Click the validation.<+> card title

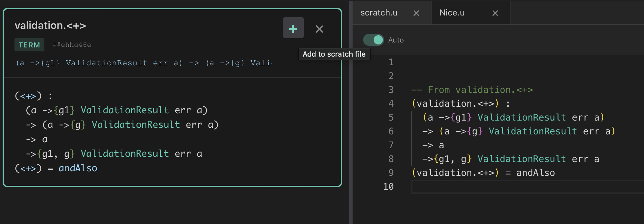pyautogui.click(x=50, y=25)
